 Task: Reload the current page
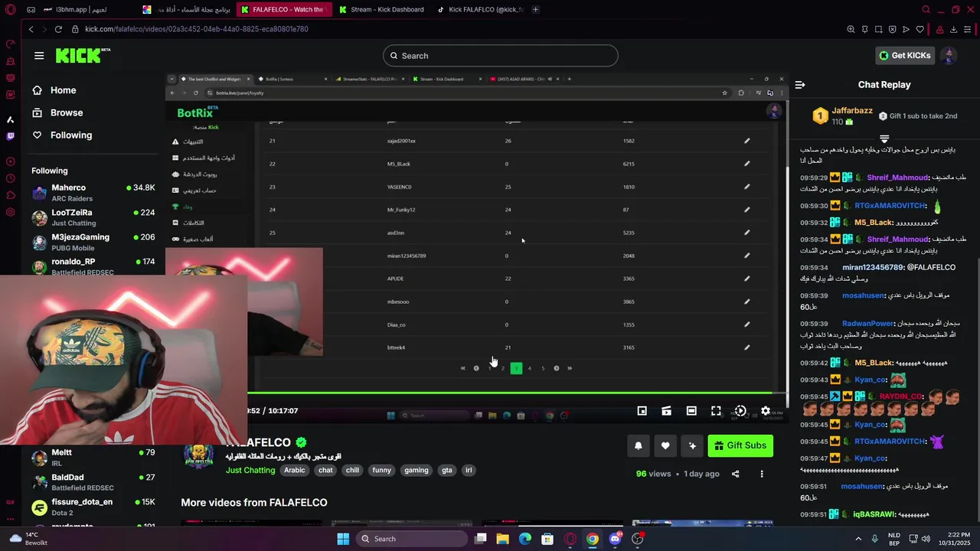pos(58,29)
